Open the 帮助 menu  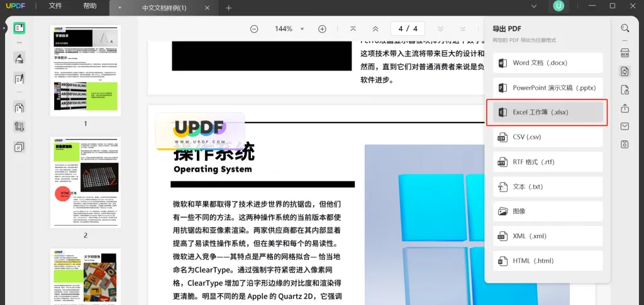pos(90,6)
